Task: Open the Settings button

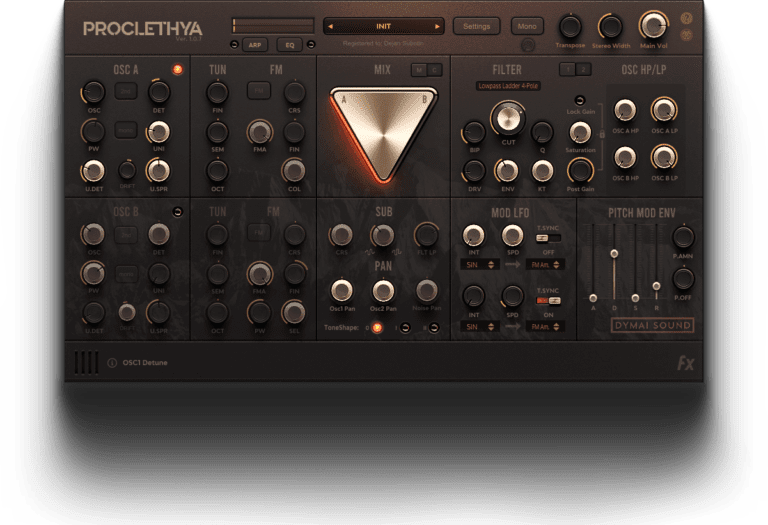Action: [476, 26]
